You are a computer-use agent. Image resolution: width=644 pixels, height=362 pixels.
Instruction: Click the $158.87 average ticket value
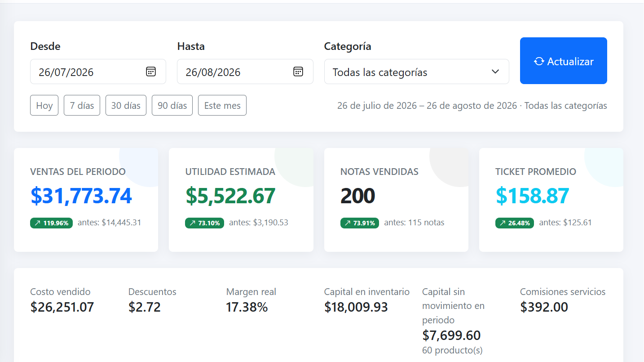533,196
